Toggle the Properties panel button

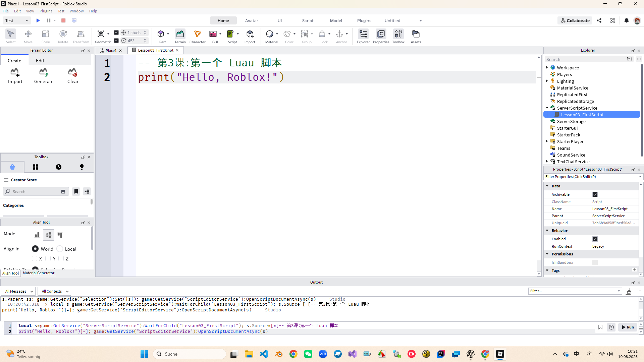point(381,37)
